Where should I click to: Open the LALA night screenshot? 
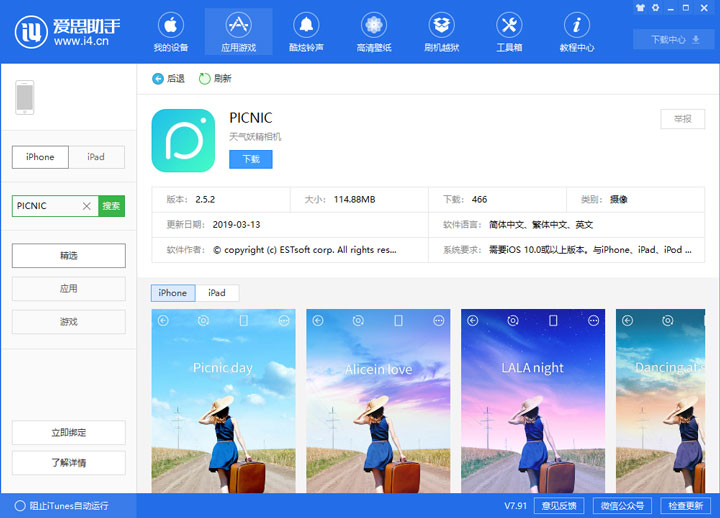[533, 401]
